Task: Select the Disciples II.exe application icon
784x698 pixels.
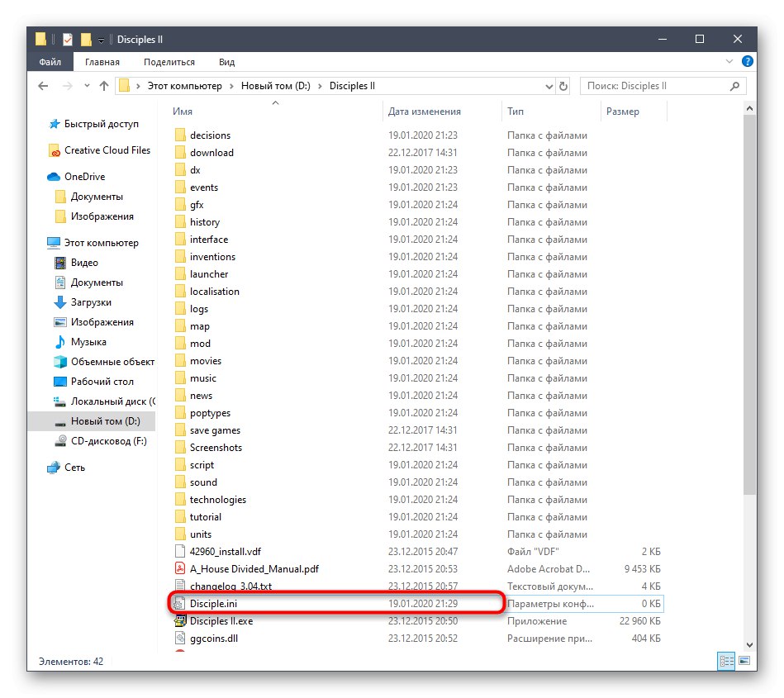Action: click(179, 620)
